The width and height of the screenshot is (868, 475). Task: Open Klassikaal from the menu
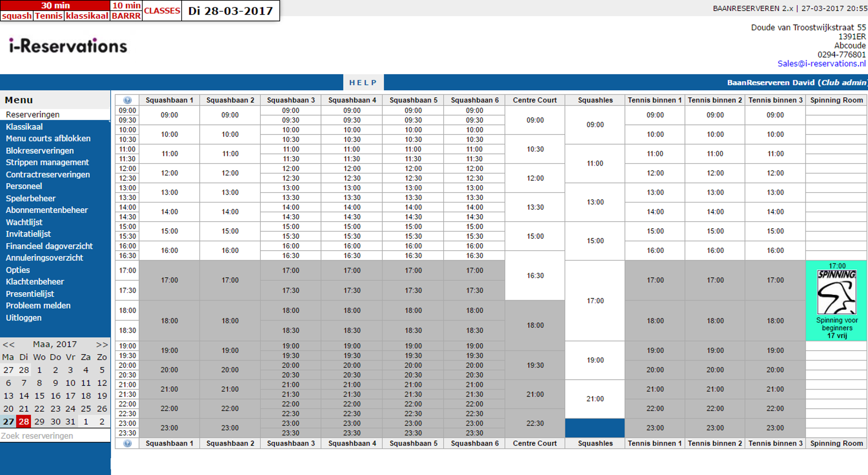24,127
